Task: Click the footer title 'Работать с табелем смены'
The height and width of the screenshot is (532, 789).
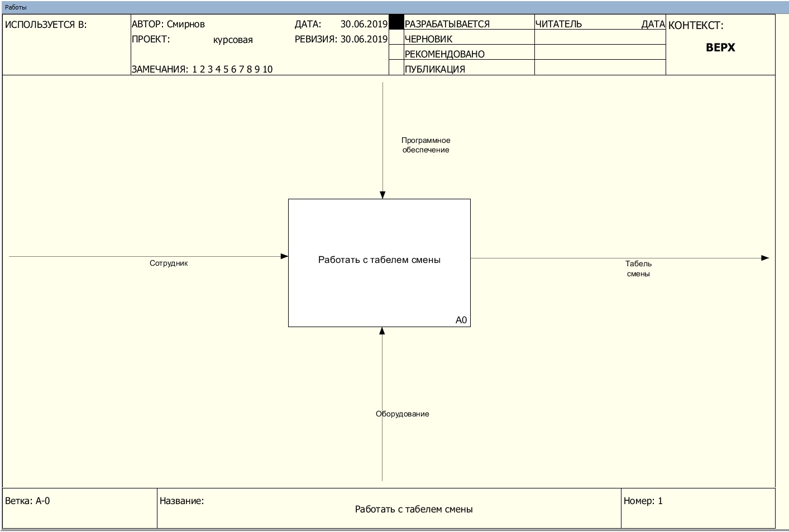Action: tap(414, 509)
